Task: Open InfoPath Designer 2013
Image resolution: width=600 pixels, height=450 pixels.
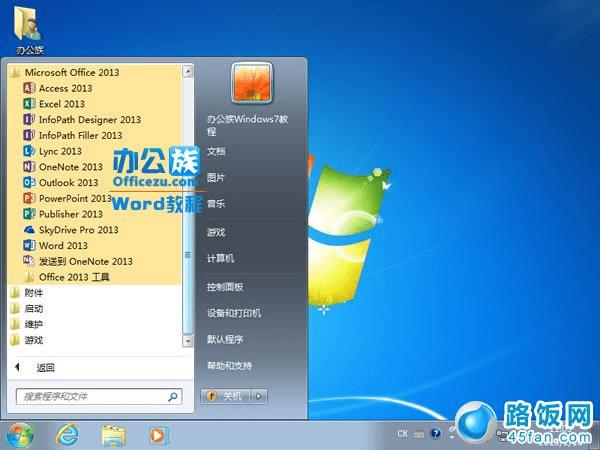Action: coord(82,119)
